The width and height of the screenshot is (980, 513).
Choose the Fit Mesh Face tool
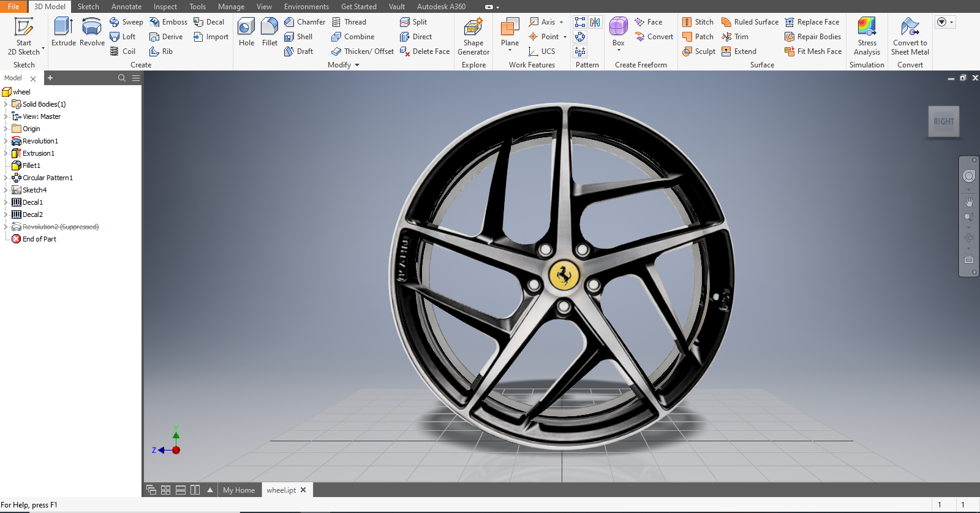click(x=813, y=51)
